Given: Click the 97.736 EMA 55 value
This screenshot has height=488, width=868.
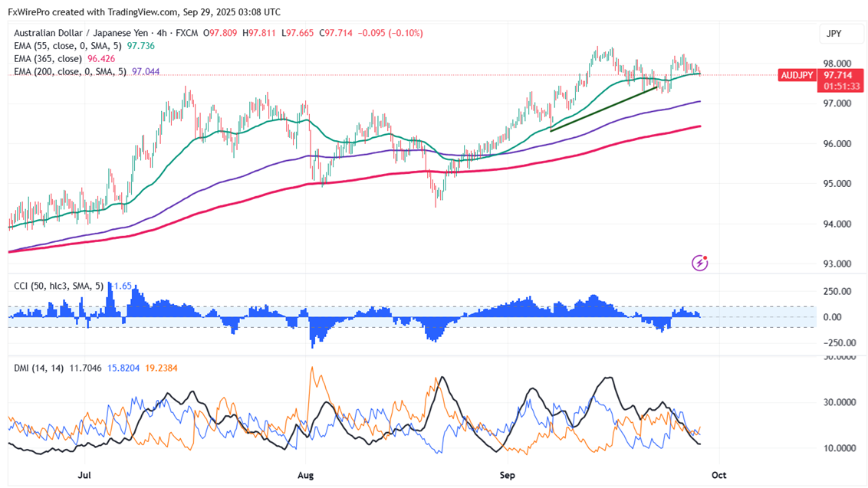Looking at the screenshot, I should (140, 46).
